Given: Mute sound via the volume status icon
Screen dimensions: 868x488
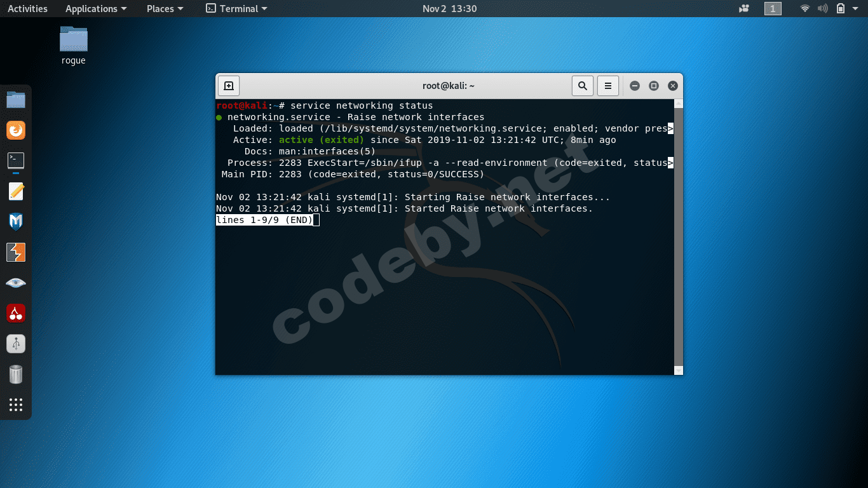Looking at the screenshot, I should pyautogui.click(x=822, y=8).
